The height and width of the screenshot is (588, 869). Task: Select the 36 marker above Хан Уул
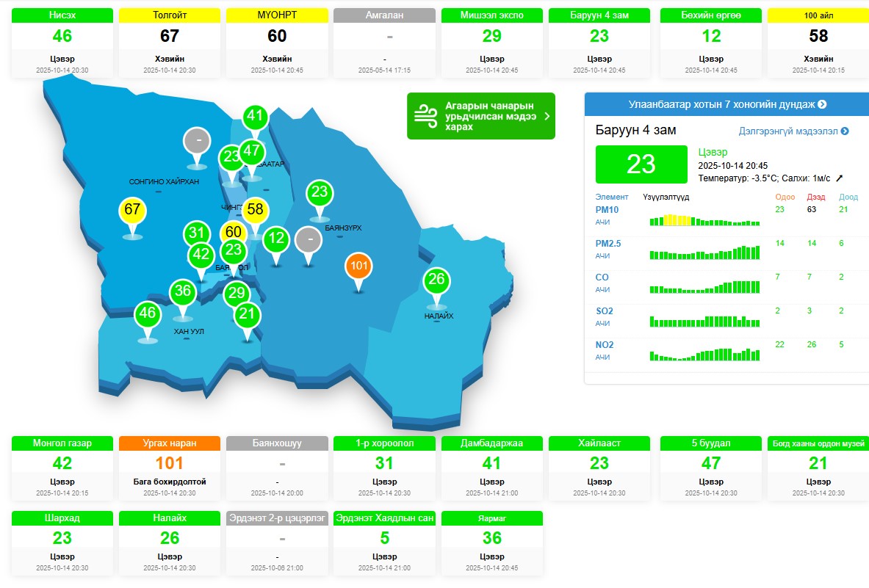click(183, 291)
